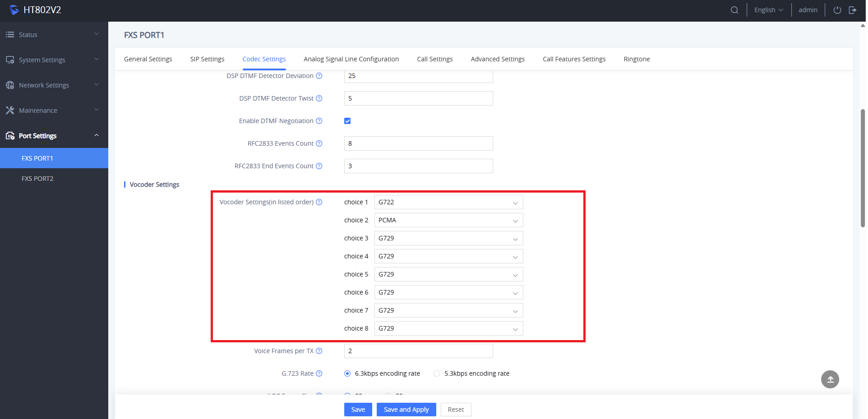Click the Save and Apply button

(x=406, y=410)
